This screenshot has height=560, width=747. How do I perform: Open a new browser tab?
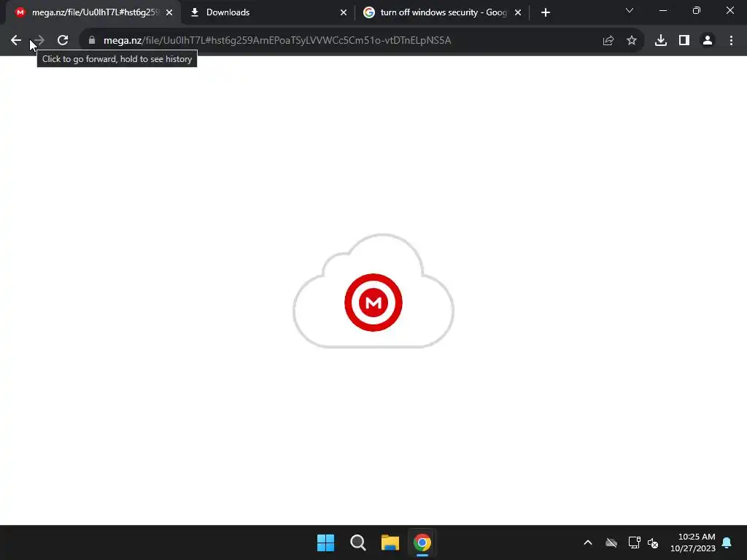click(x=546, y=12)
